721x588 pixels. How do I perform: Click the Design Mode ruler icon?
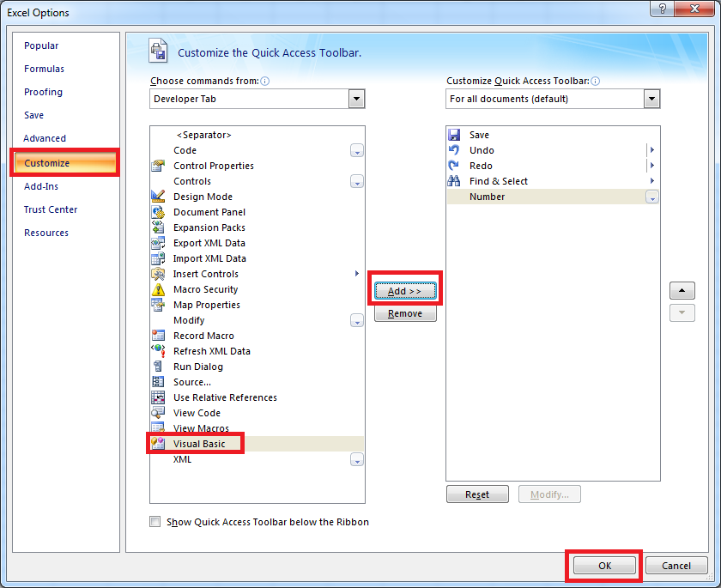tap(158, 197)
